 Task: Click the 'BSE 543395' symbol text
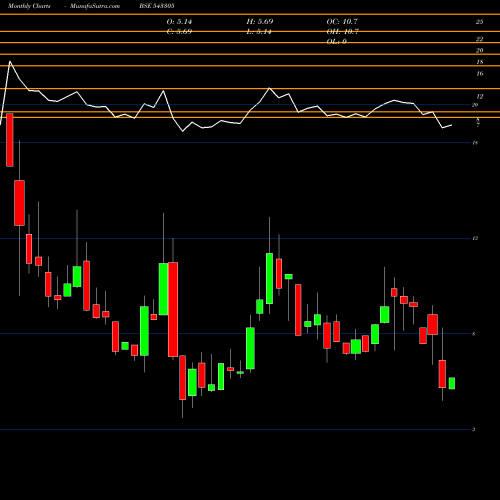tap(157, 6)
